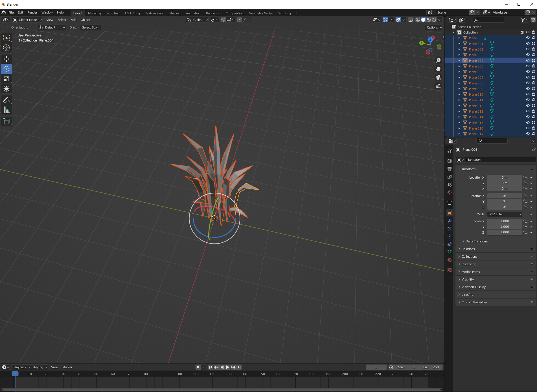The image size is (537, 392).
Task: Select the Select Box tool in toolbar
Action: pos(6,38)
